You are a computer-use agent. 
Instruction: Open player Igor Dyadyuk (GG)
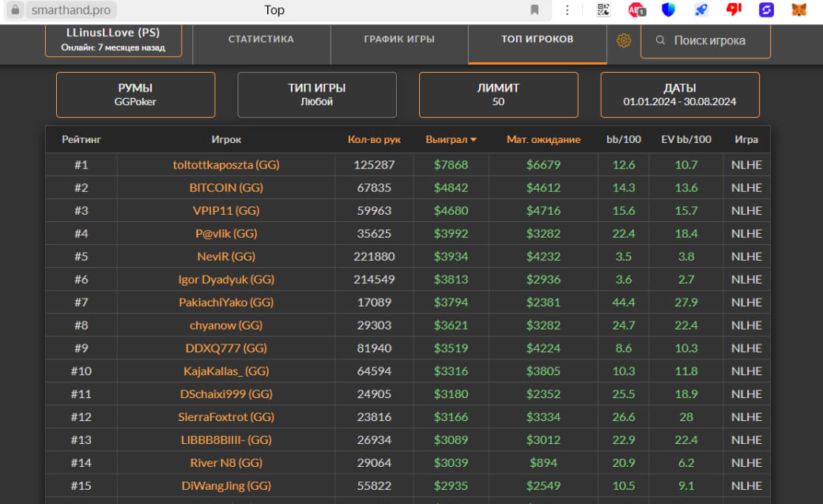pos(226,280)
